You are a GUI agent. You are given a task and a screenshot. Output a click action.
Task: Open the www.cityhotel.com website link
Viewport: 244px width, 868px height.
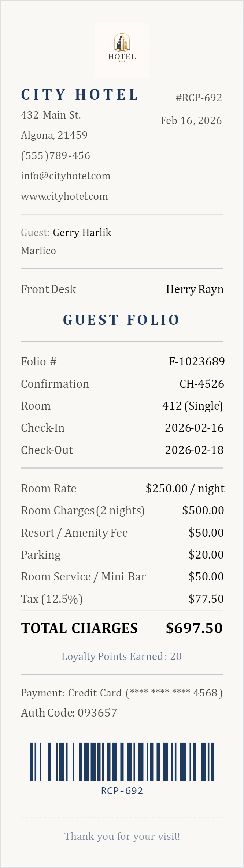(x=64, y=196)
